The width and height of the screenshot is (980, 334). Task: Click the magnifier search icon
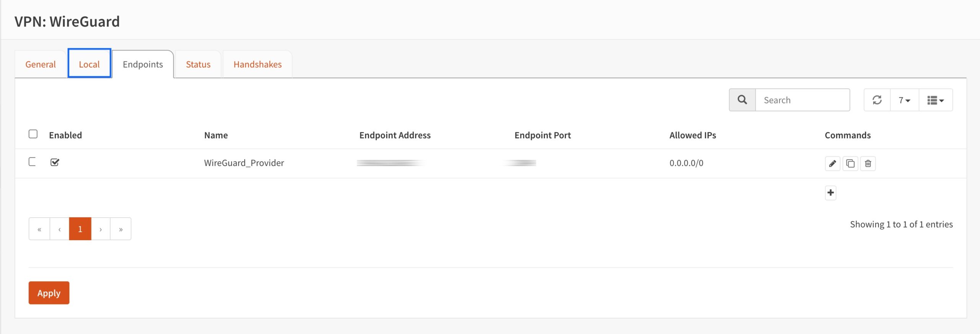pos(742,100)
